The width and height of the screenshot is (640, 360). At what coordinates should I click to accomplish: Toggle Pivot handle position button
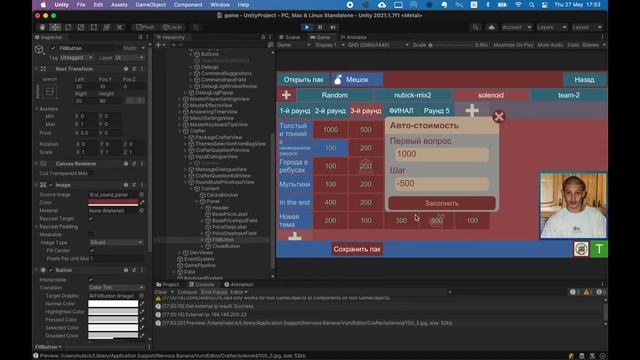pyautogui.click(x=145, y=27)
